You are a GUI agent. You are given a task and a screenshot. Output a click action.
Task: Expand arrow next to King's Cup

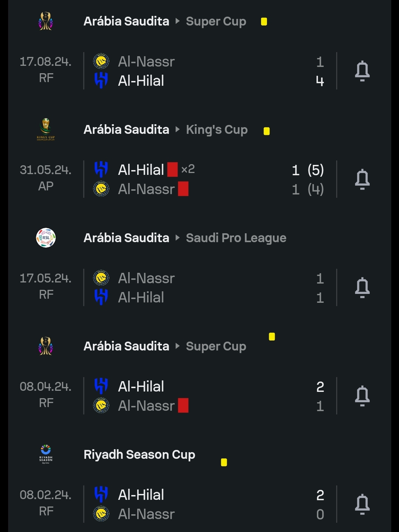(177, 129)
